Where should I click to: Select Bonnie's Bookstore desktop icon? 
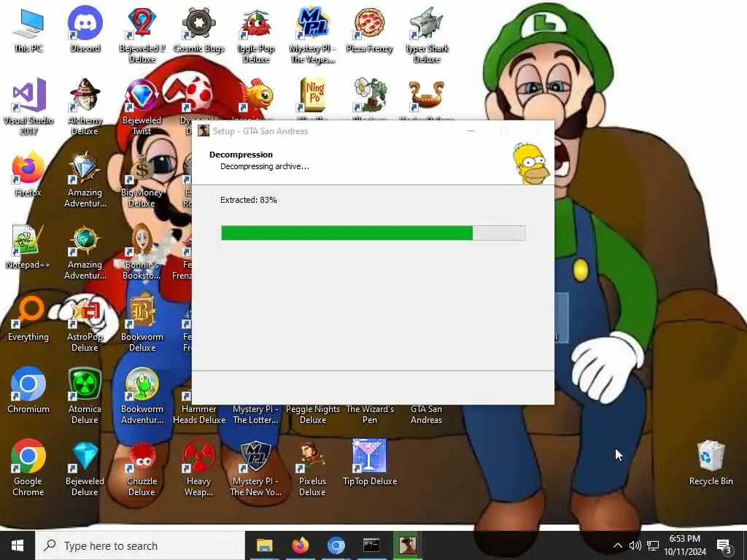(142, 251)
